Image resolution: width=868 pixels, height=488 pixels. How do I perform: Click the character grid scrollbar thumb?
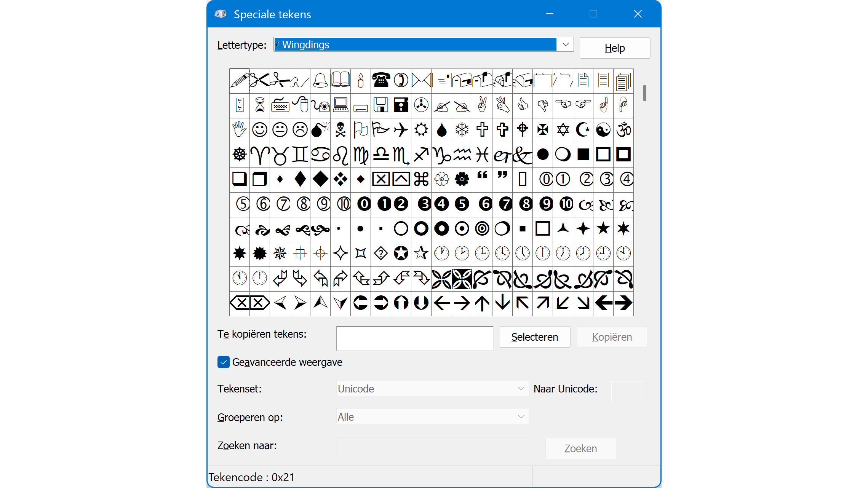[645, 93]
